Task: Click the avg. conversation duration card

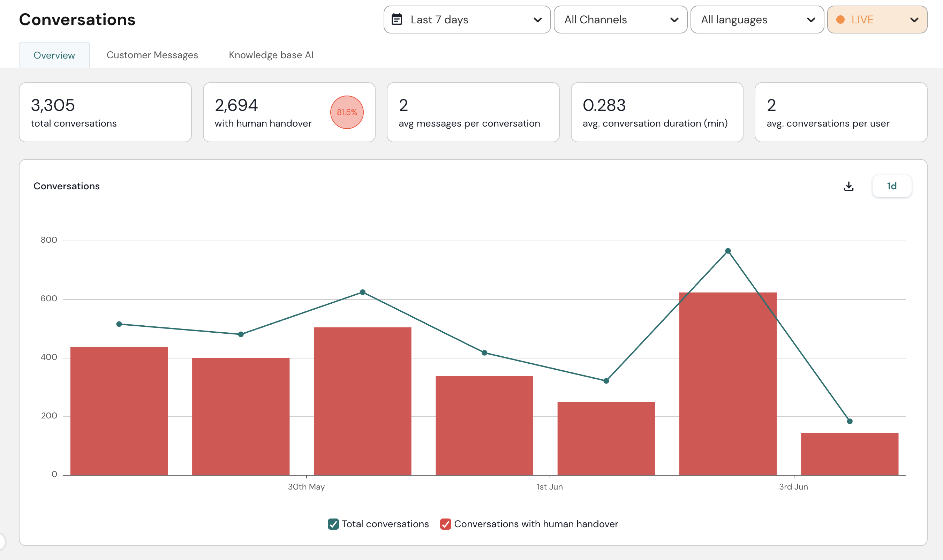Action: tap(657, 112)
